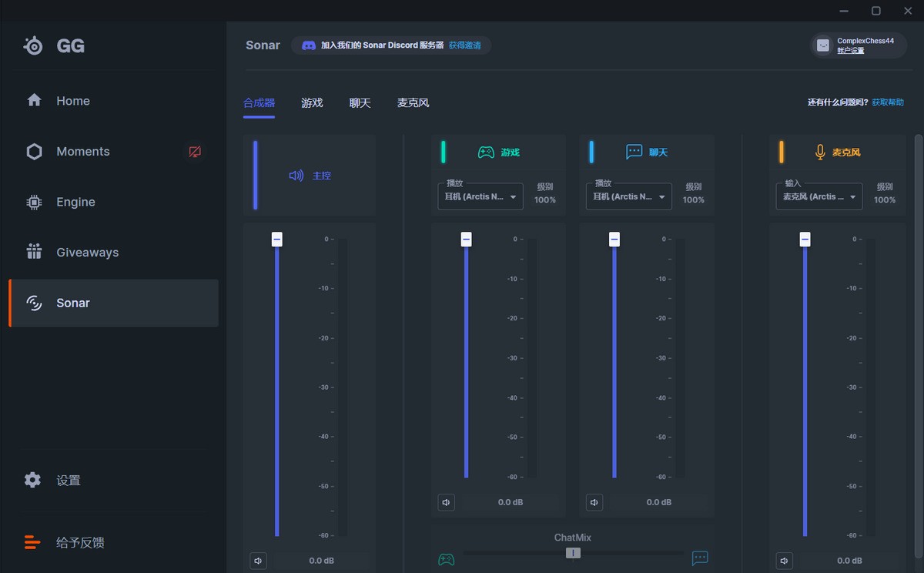Click the SteelSeries GG logo icon
924x573 pixels.
33,46
